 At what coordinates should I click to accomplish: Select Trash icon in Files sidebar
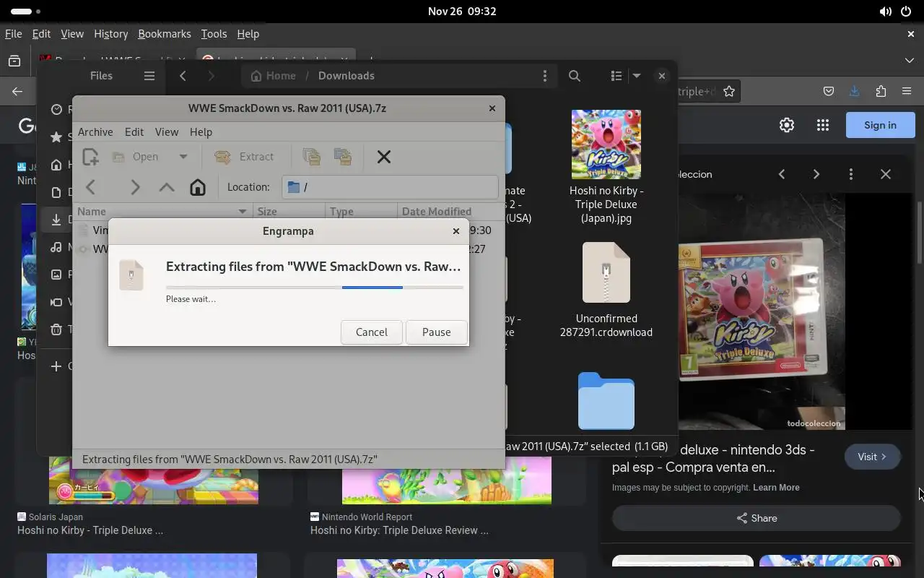tap(56, 329)
